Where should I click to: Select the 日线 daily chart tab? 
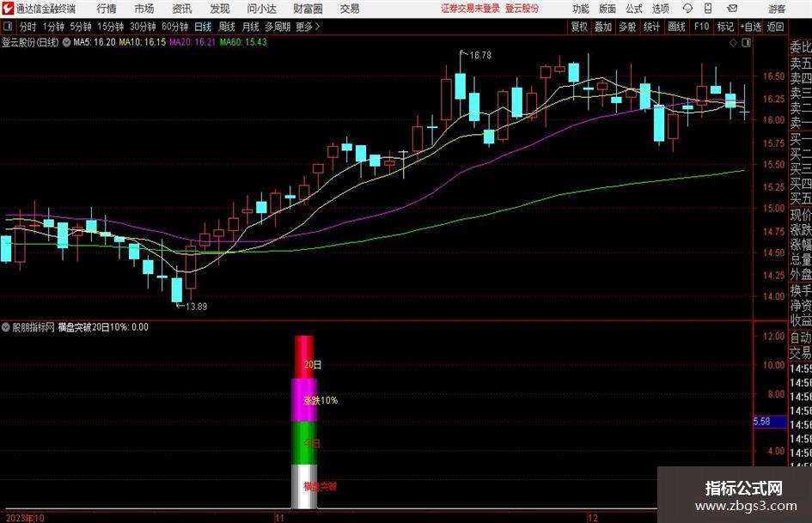click(x=203, y=27)
